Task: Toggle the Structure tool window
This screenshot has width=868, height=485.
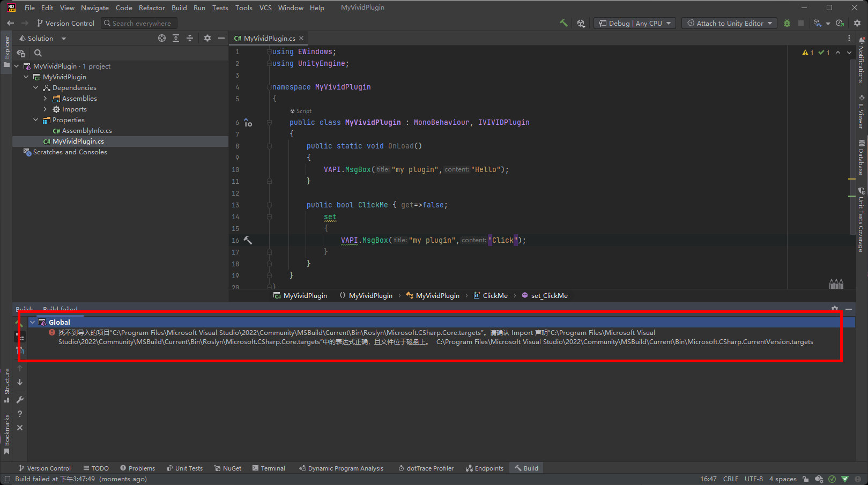Action: point(6,385)
